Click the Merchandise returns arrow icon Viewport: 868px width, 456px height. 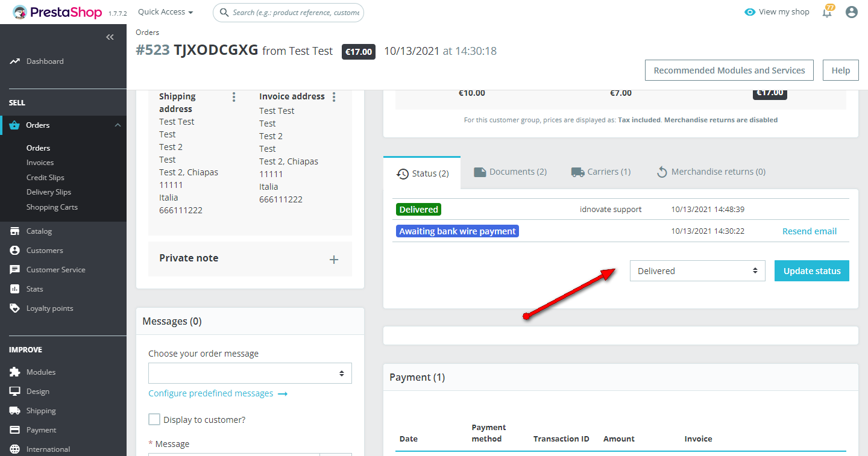pyautogui.click(x=662, y=172)
